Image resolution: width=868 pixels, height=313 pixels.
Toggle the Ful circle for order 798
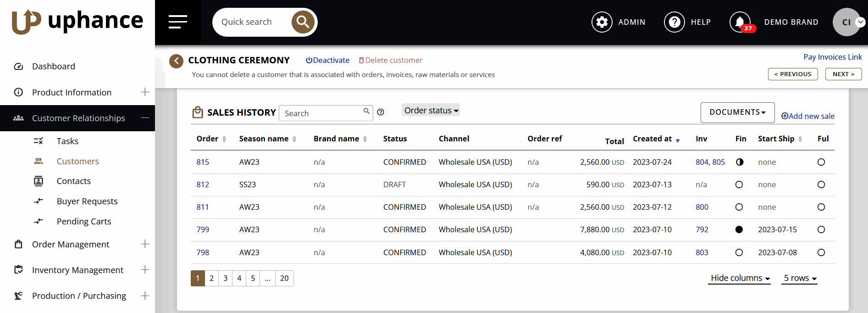point(821,252)
